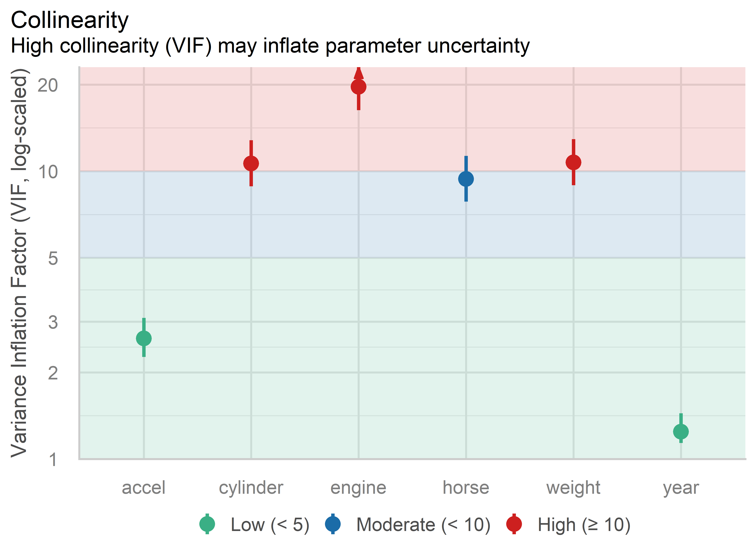Click the subtitle about high collinearity

270,46
